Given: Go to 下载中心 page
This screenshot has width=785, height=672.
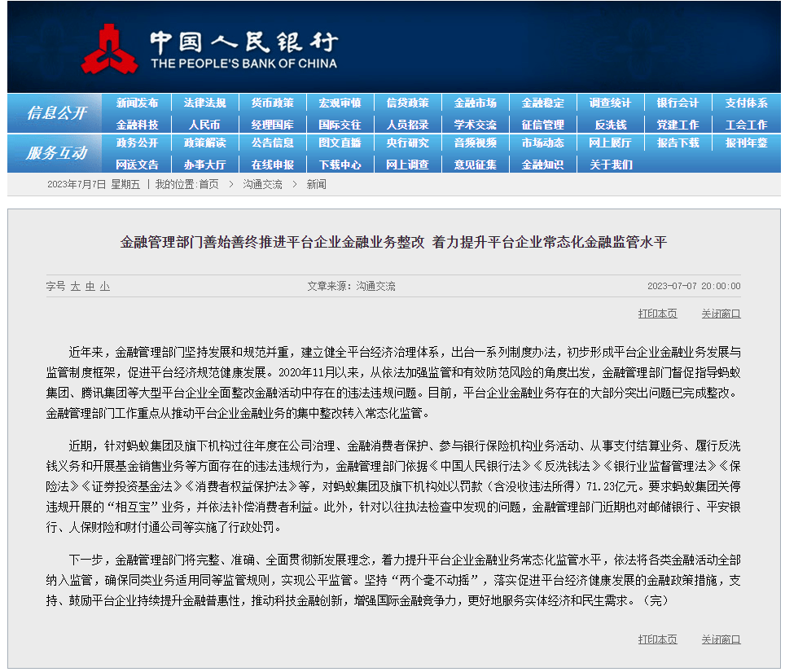Looking at the screenshot, I should tap(340, 165).
